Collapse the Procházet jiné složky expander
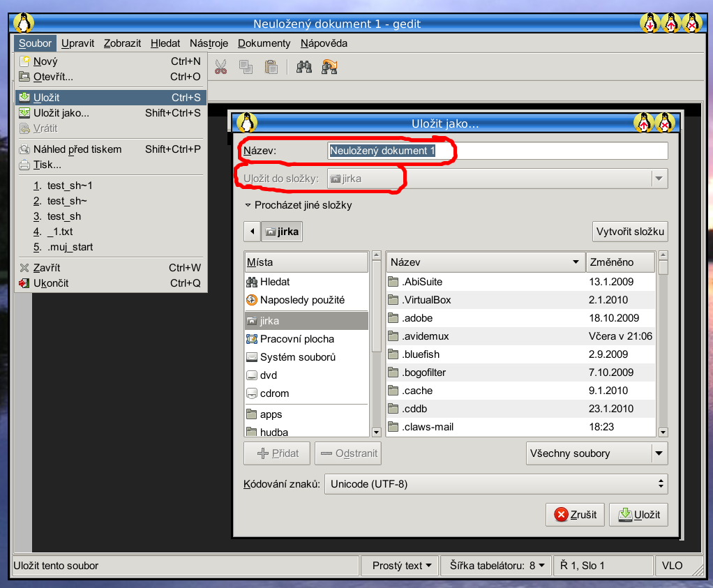713x588 pixels. pyautogui.click(x=298, y=206)
